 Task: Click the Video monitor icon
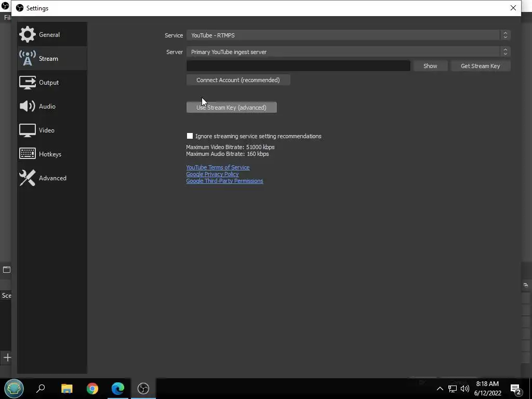point(27,130)
